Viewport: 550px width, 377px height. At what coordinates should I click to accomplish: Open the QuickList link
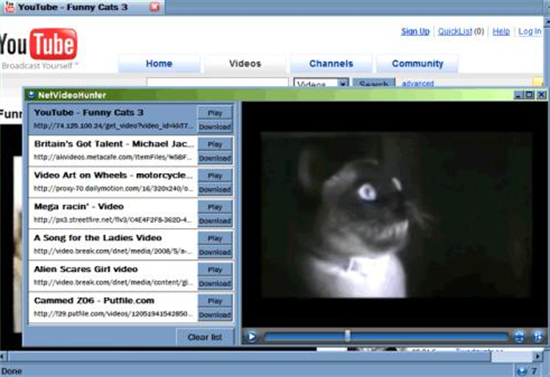(x=455, y=32)
